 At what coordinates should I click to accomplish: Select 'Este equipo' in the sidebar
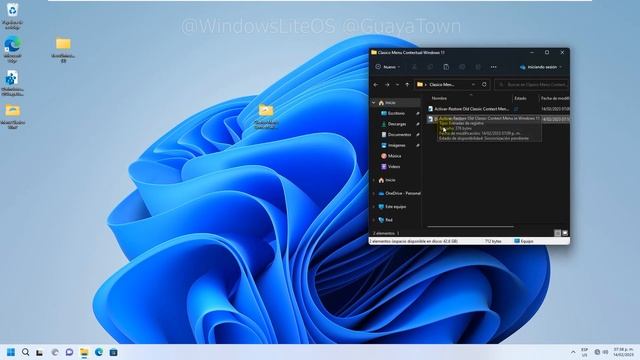[x=395, y=207]
